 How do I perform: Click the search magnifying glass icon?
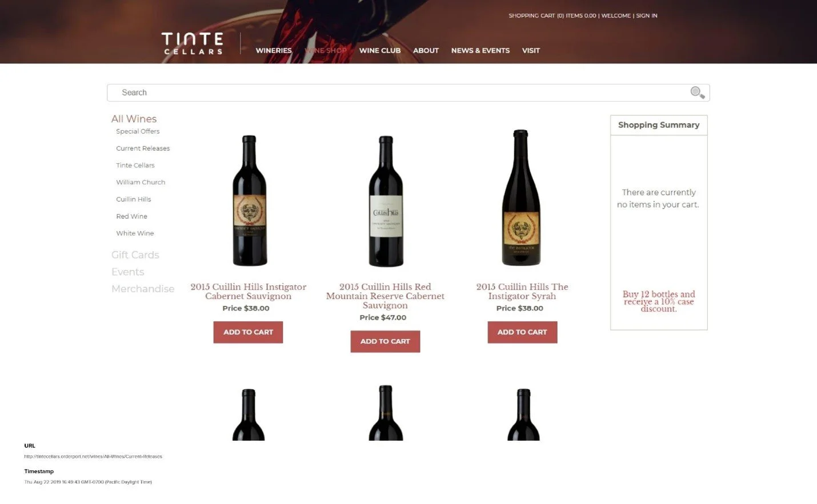tap(698, 92)
